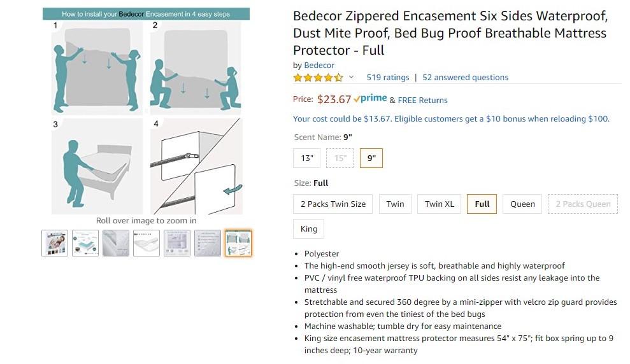This screenshot has width=630, height=364.
Task: Pick the King size button
Action: point(309,229)
